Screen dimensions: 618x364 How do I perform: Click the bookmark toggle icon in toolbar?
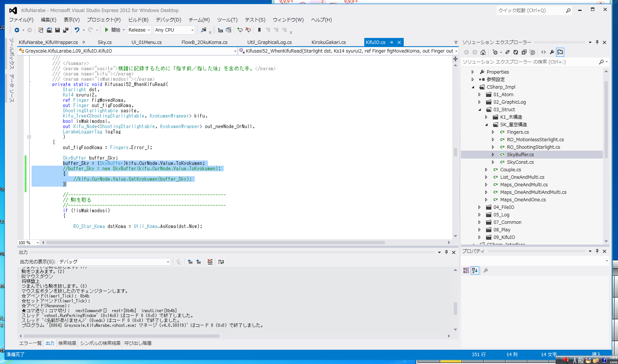[x=259, y=30]
